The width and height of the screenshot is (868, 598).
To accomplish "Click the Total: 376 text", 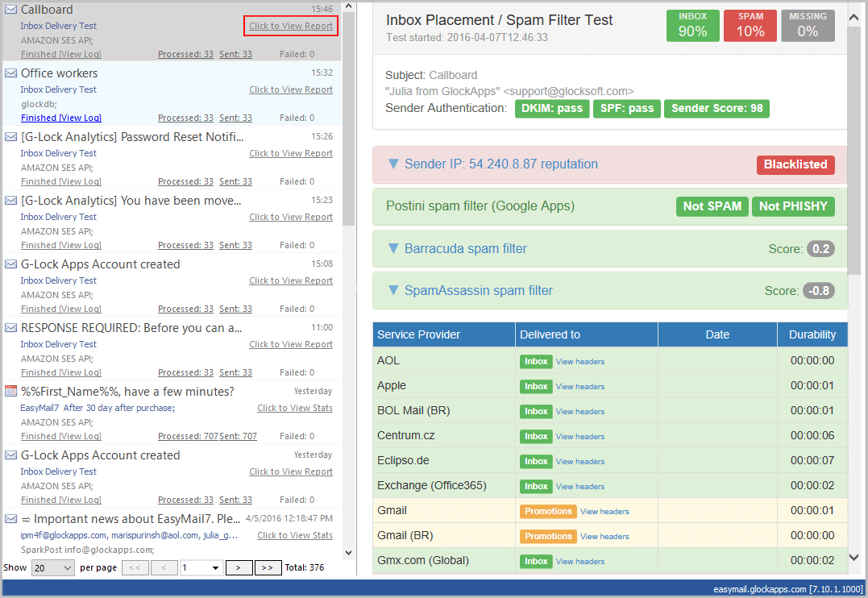I will click(305, 567).
